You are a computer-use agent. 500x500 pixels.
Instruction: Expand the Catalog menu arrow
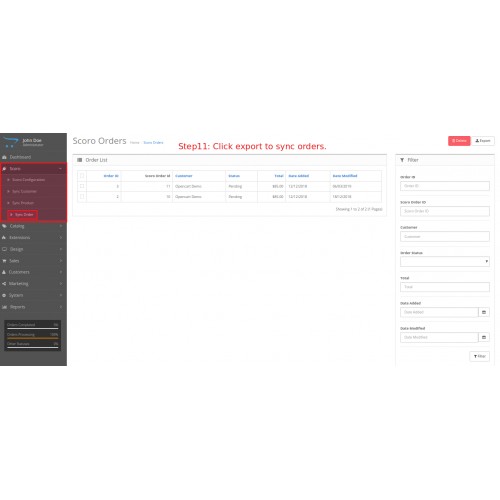click(x=61, y=226)
